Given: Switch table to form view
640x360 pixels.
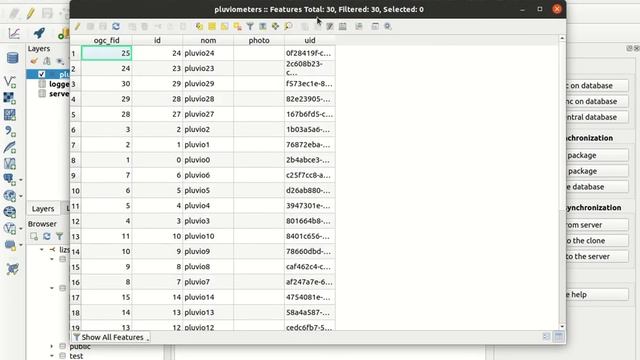Looking at the screenshot, I should pos(547,337).
